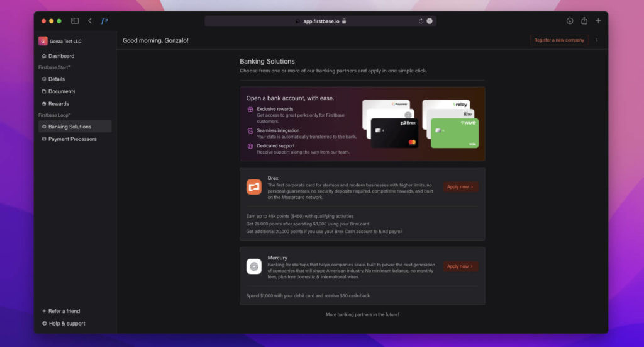Click the Brex card title text
644x347 pixels.
point(273,178)
